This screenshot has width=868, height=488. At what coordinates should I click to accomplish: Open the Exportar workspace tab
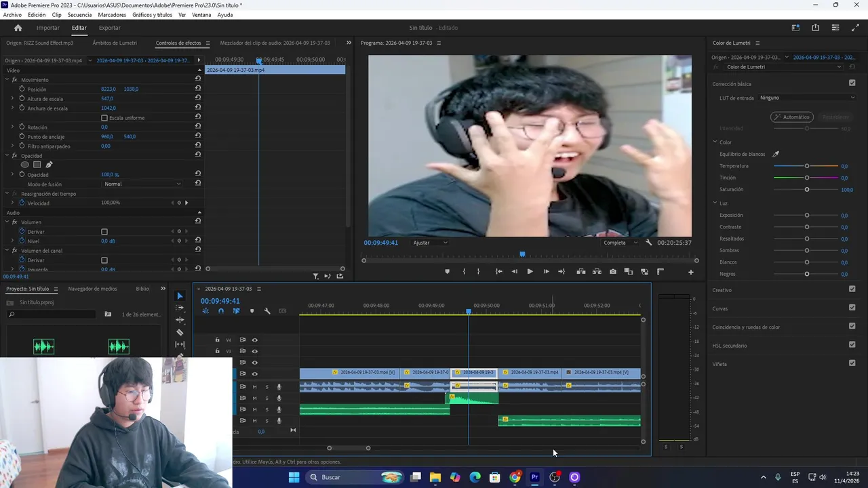pos(109,28)
